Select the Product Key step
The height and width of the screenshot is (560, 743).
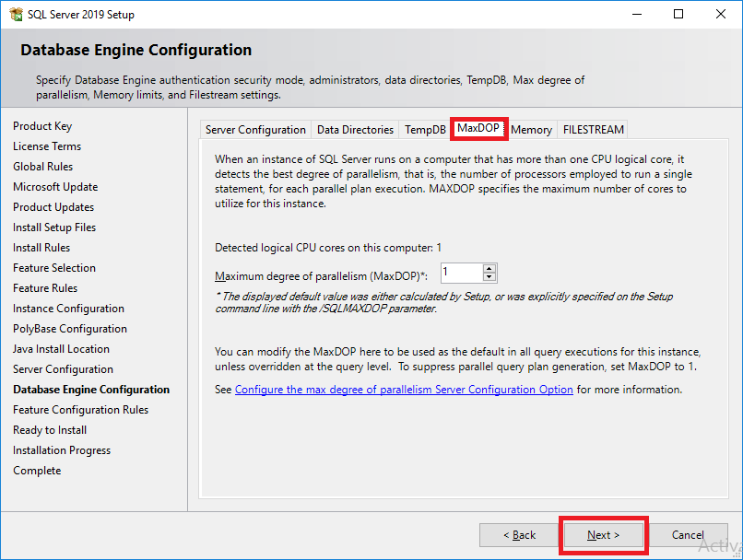(42, 126)
